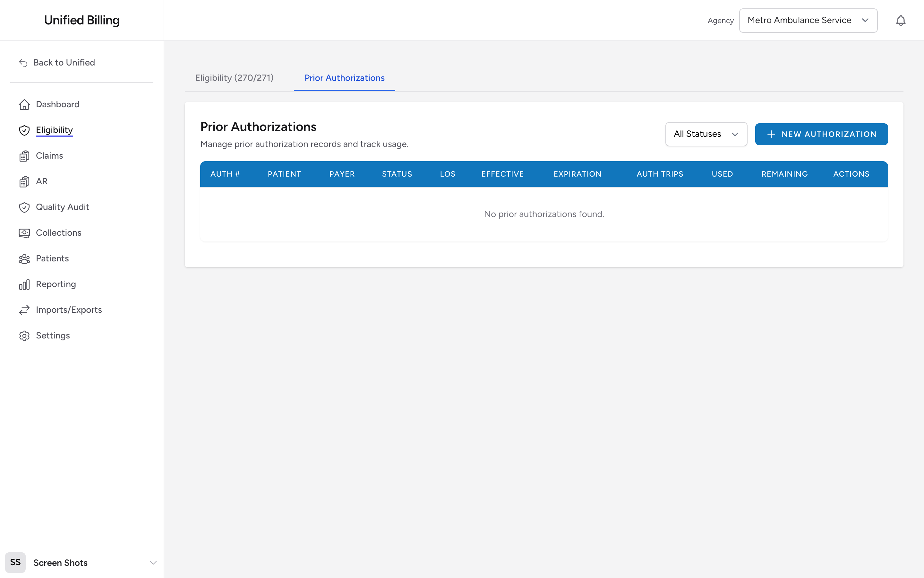Click the PATIENT column header
Viewport: 924px width, 578px height.
pyautogui.click(x=285, y=174)
